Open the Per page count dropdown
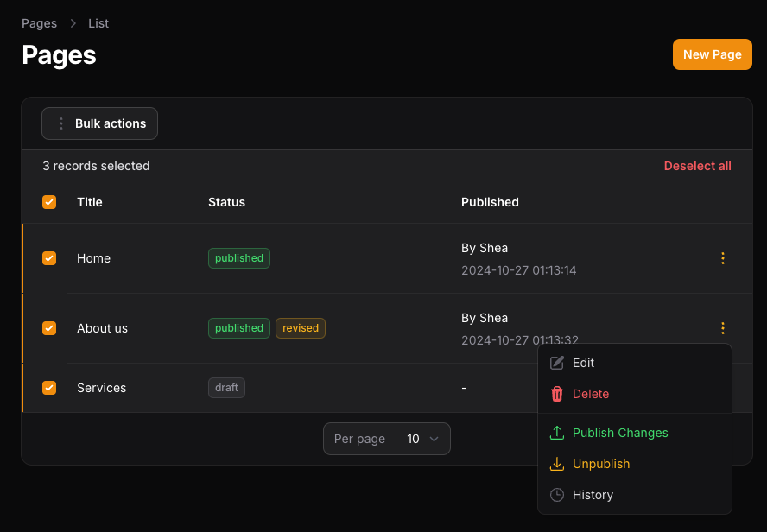The width and height of the screenshot is (767, 532). (x=422, y=439)
